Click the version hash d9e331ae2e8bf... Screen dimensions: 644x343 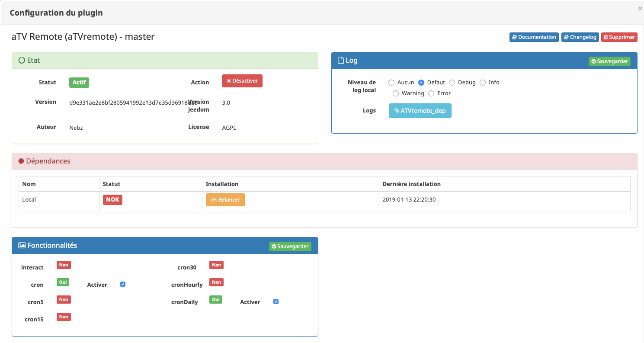(133, 103)
